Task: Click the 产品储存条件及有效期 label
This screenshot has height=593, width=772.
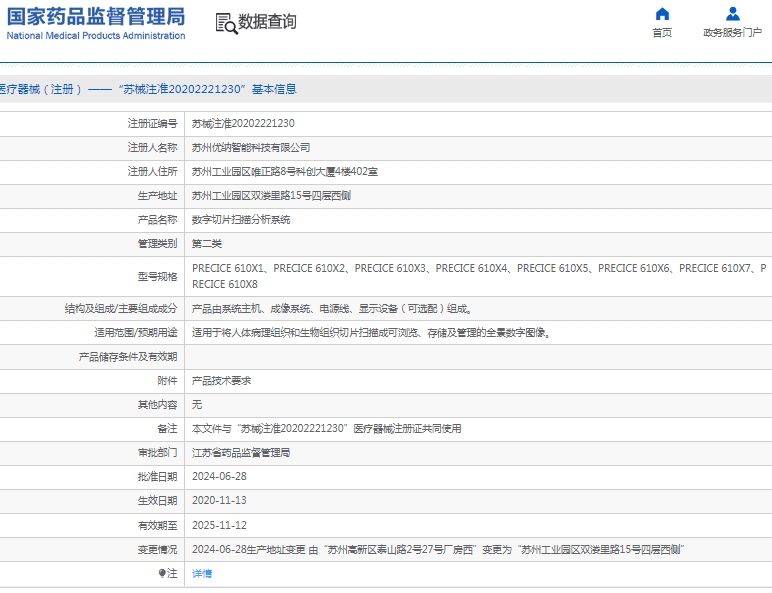Action: click(128, 357)
